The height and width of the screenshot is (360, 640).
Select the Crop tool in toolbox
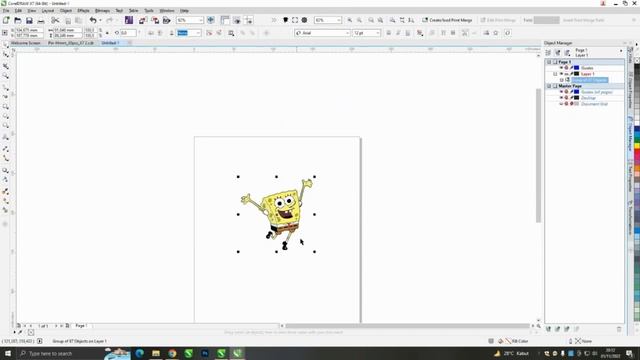(x=6, y=65)
